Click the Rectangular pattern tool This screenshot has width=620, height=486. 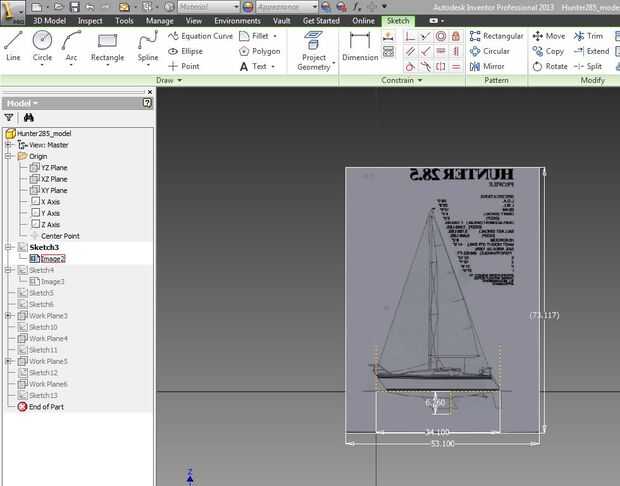[496, 36]
